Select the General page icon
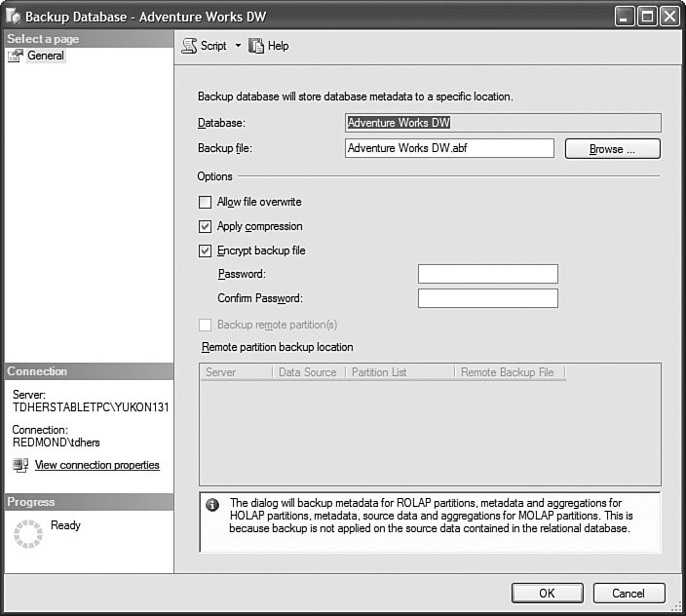 point(16,56)
